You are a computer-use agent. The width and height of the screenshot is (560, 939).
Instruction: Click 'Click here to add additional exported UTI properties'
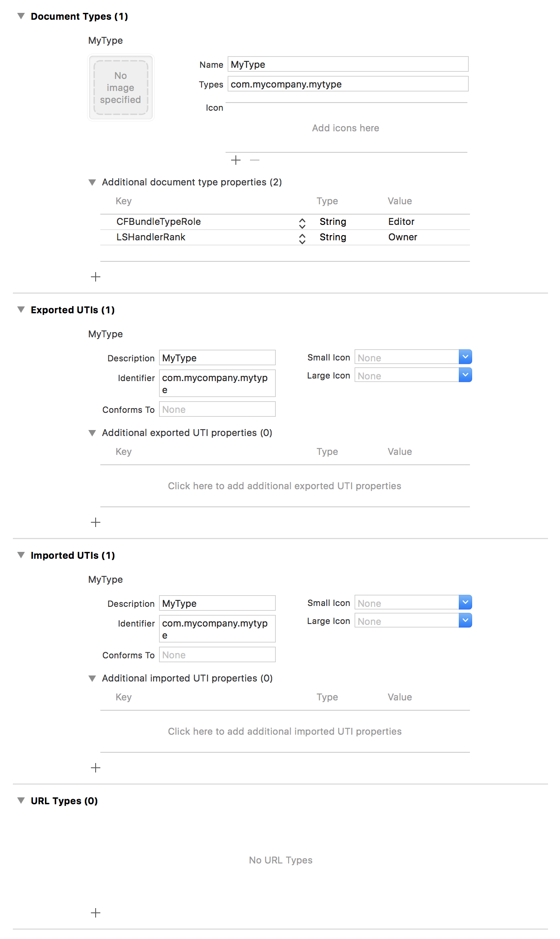click(285, 486)
